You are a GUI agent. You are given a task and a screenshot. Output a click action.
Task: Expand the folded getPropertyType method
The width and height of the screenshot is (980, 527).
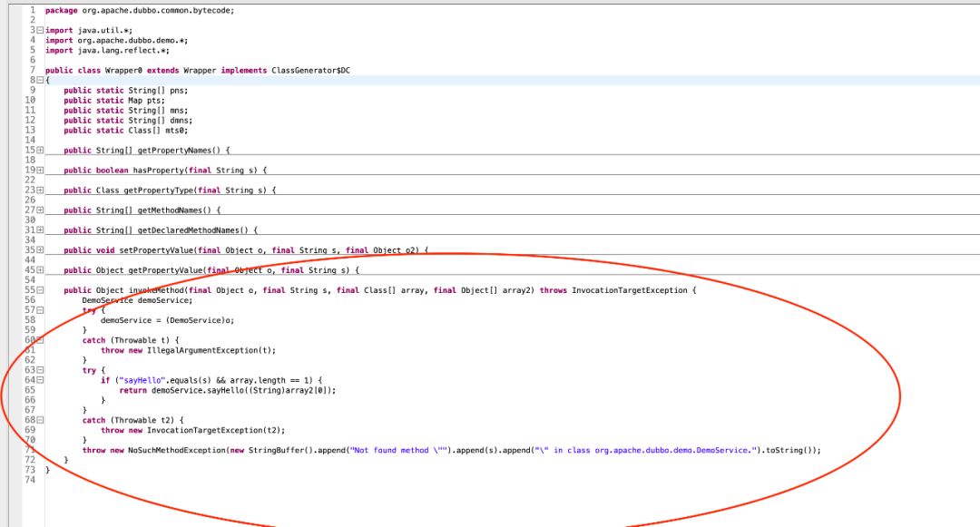tap(40, 190)
